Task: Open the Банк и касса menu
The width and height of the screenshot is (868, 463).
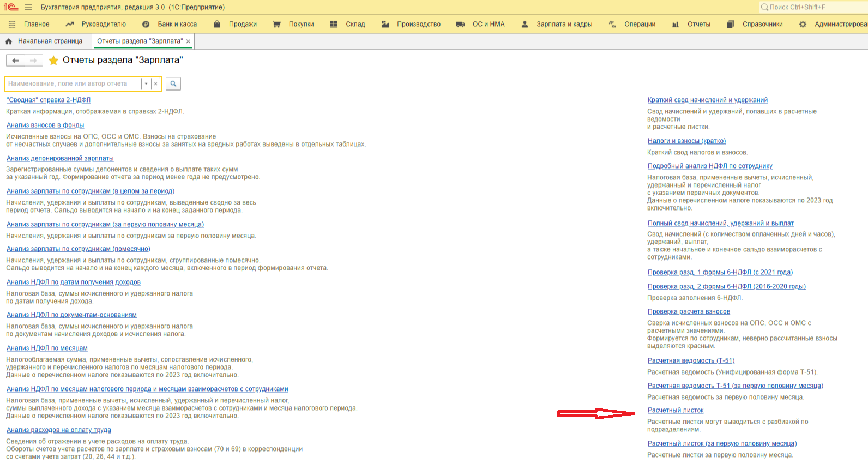Action: 177,24
